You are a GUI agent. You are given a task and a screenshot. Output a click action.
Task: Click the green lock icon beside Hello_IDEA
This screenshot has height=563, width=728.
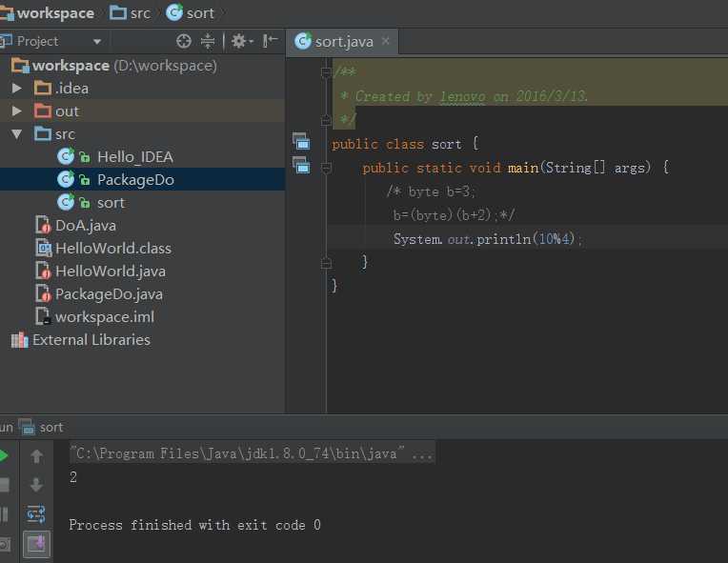[85, 157]
